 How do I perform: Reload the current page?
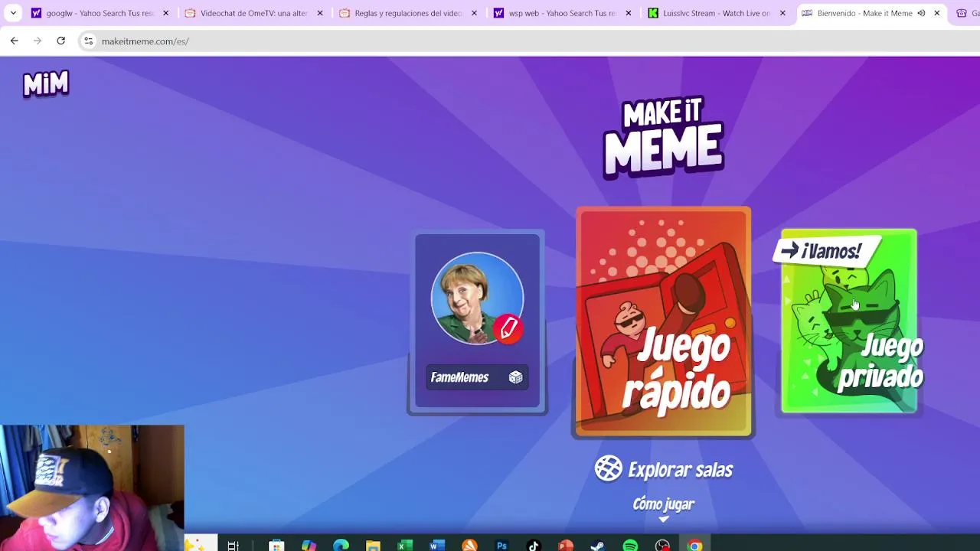point(60,41)
